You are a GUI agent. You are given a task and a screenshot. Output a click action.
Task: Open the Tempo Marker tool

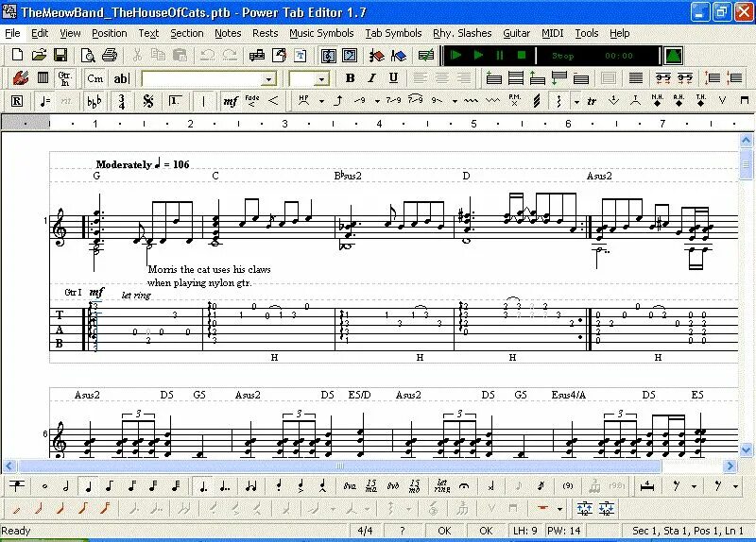44,101
